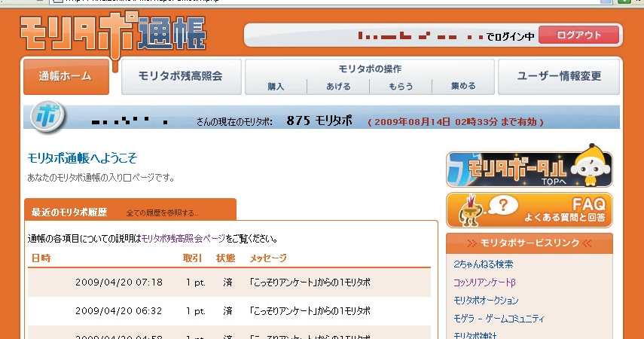Open the FAQ よくある質問と回答 banner
This screenshot has height=339, width=644.
[529, 210]
